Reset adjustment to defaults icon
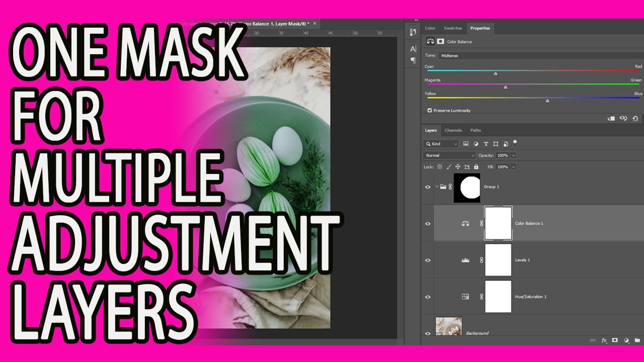Image resolution: width=644 pixels, height=362 pixels. click(635, 119)
